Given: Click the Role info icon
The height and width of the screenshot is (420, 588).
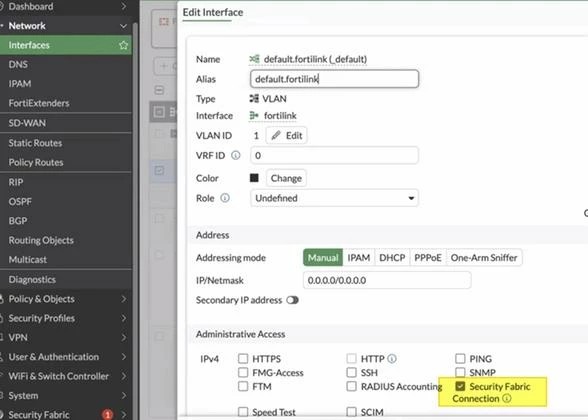Looking at the screenshot, I should pyautogui.click(x=225, y=198).
